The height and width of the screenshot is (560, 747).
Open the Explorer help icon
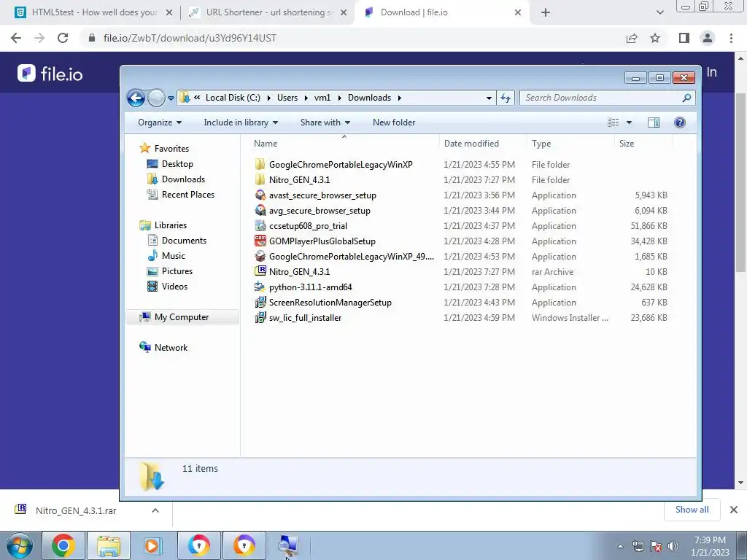point(680,122)
